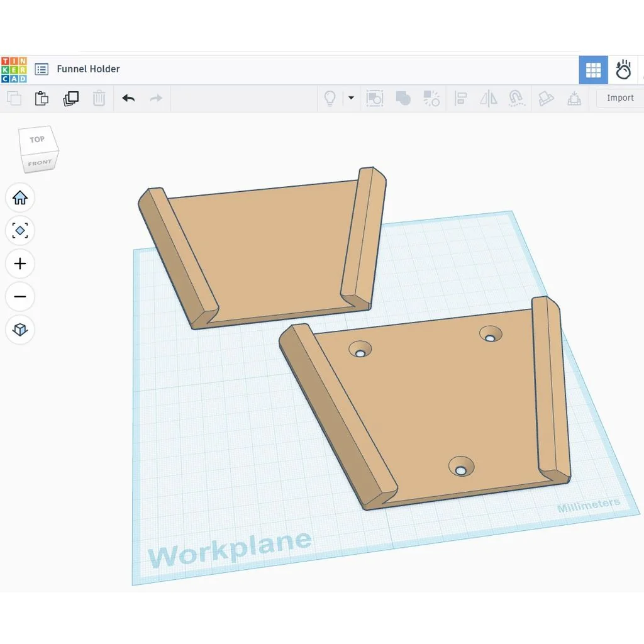Click the Tinkercad logo
Image resolution: width=644 pixels, height=644 pixels.
(x=14, y=69)
